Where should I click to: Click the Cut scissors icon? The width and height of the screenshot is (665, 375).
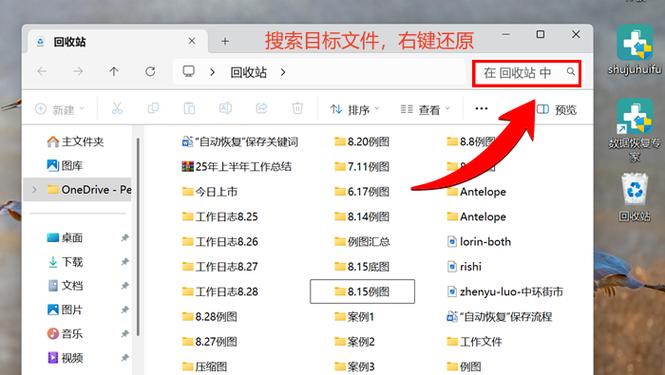coord(117,109)
